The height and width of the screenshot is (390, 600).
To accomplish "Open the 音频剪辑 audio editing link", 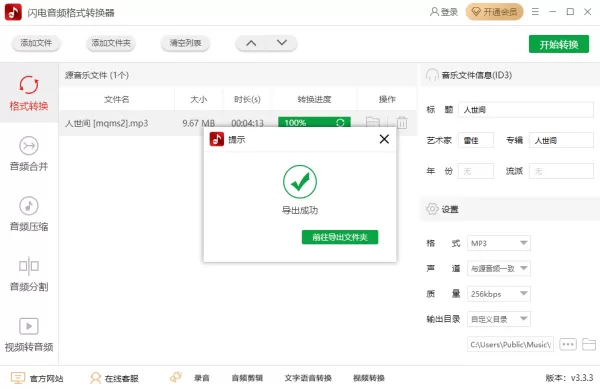I will 247,378.
